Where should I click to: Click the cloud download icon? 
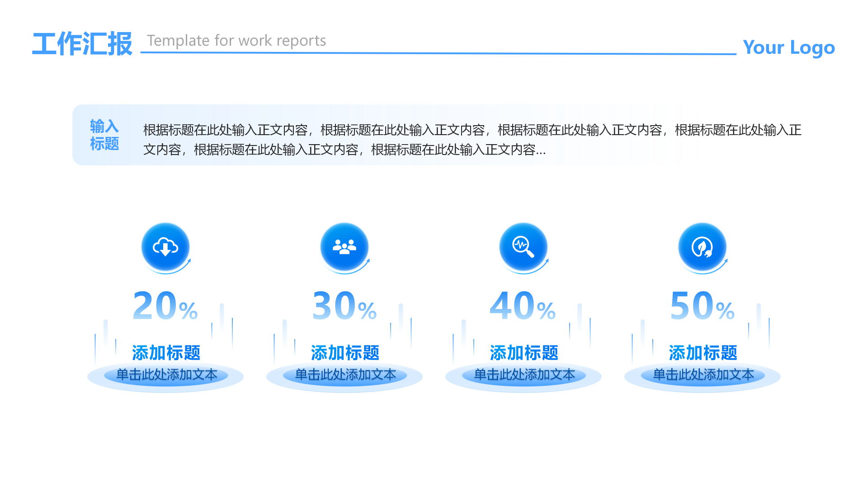tap(165, 247)
